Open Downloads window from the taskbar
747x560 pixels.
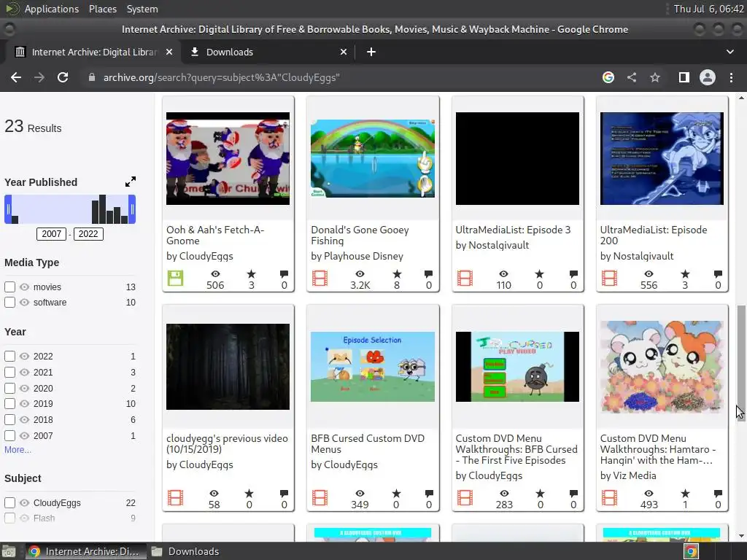pyautogui.click(x=185, y=551)
